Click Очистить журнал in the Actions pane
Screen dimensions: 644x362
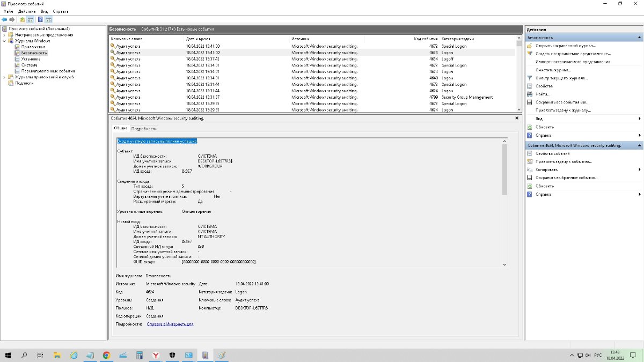553,70
